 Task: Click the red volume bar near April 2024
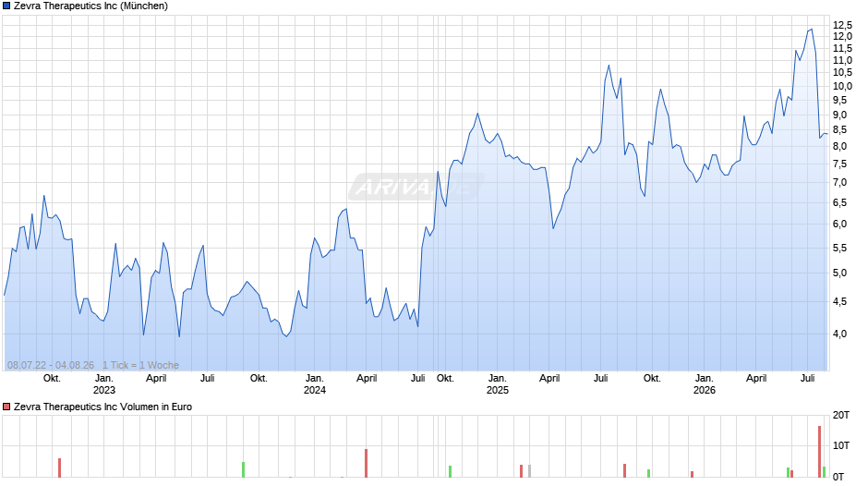[366, 463]
